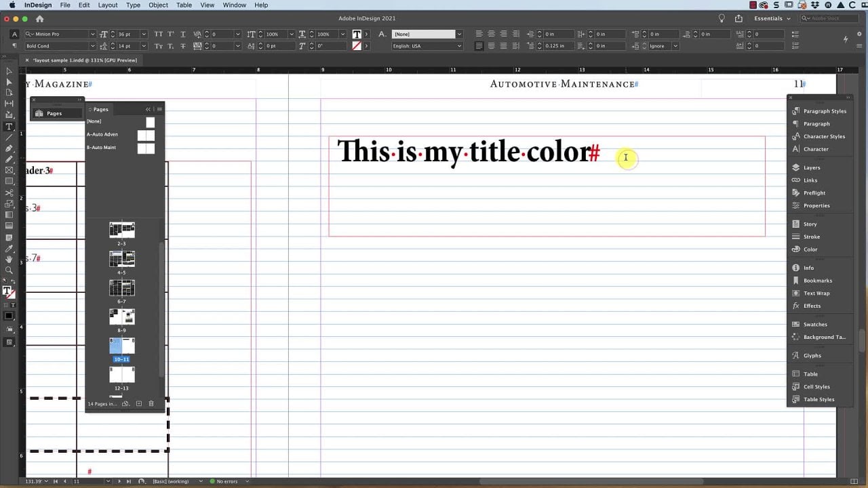Select the 4-5 spread thumbnail
Screen dimensions: 868x488
pos(122,258)
